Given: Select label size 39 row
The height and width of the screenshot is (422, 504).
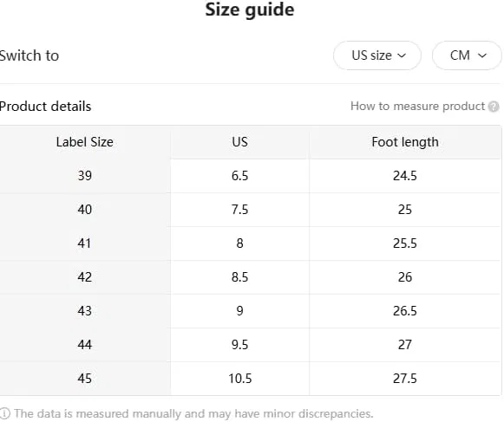Looking at the screenshot, I should 251,176.
